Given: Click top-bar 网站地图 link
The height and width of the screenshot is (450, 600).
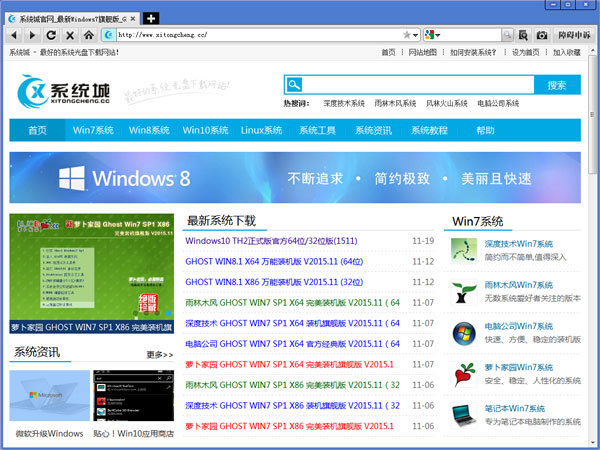Looking at the screenshot, I should click(422, 52).
